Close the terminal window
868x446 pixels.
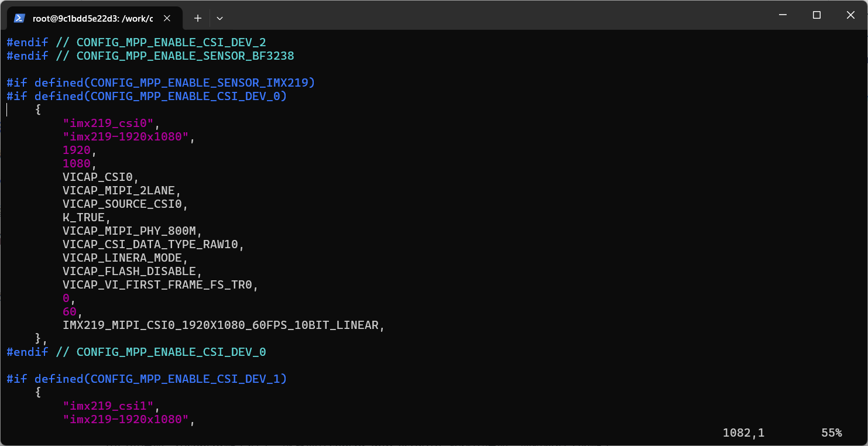(850, 15)
